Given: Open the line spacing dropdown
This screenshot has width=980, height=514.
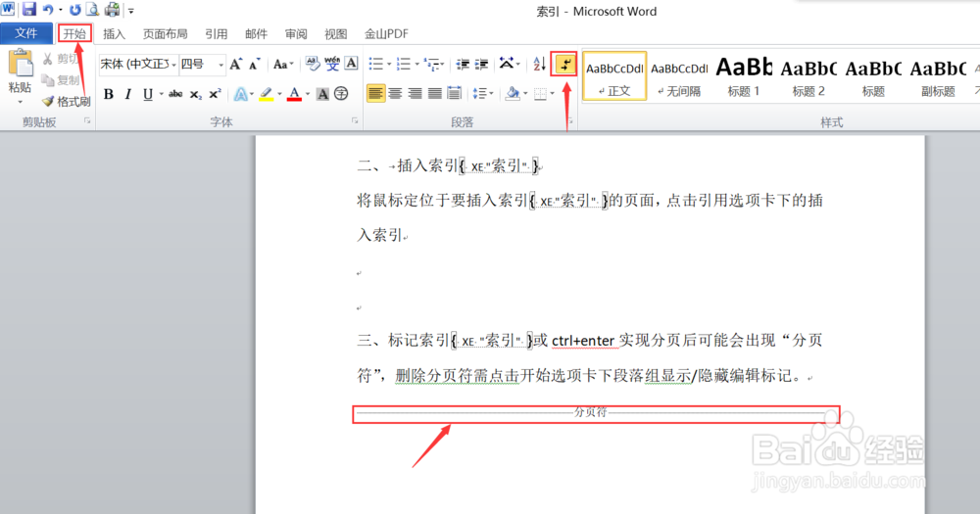Looking at the screenshot, I should (x=482, y=94).
